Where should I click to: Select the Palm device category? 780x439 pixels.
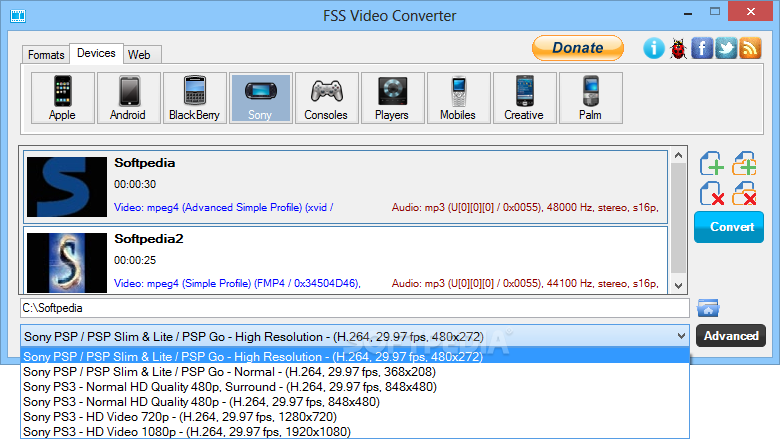(x=590, y=98)
